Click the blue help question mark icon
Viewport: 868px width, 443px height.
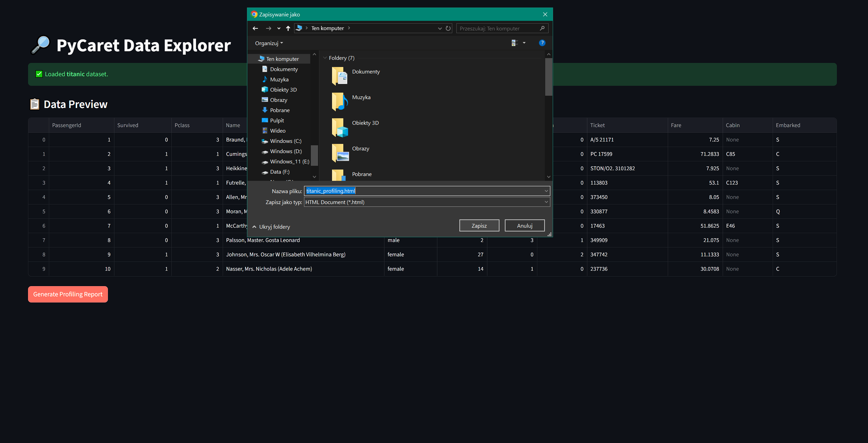click(542, 43)
